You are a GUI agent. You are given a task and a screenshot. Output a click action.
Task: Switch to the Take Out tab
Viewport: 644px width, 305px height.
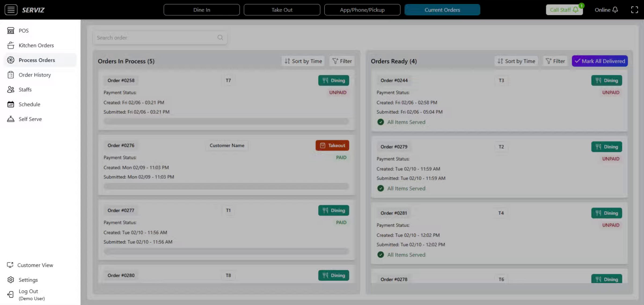click(x=282, y=10)
